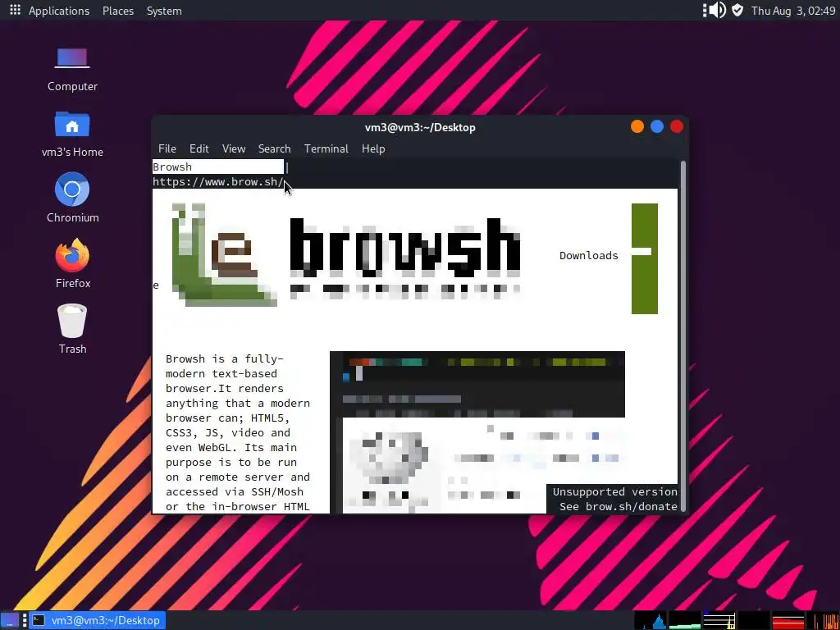
Task: Close the terminal with the red button
Action: (677, 127)
